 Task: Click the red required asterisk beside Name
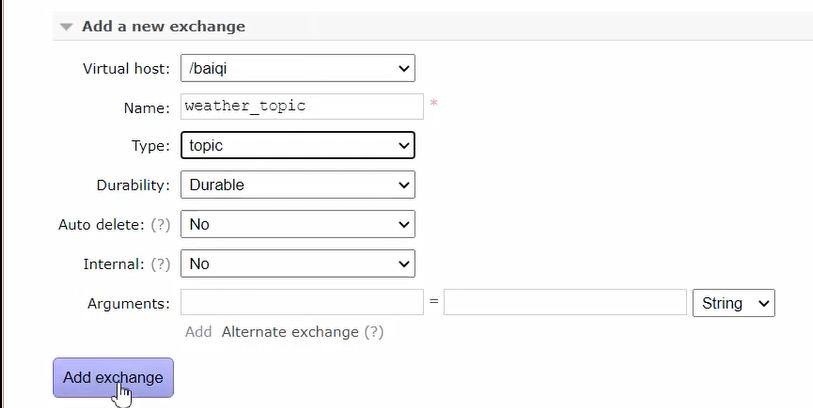(x=434, y=104)
